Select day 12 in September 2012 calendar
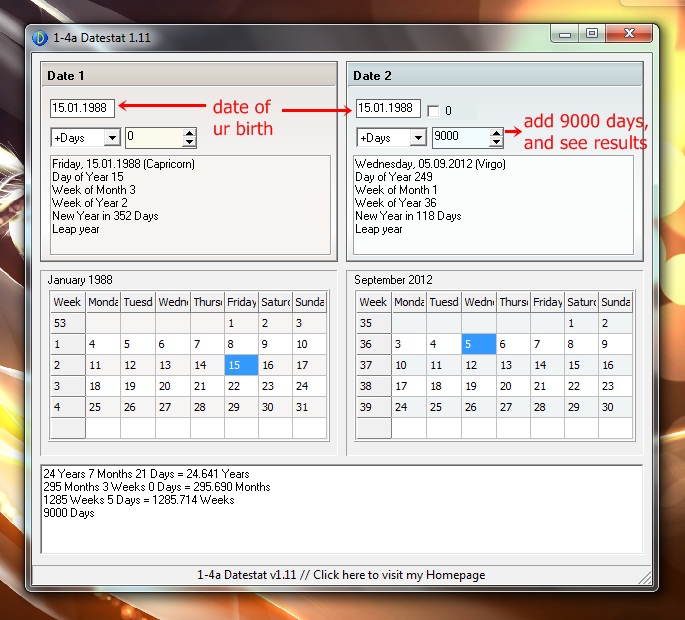The image size is (685, 620). click(x=478, y=365)
